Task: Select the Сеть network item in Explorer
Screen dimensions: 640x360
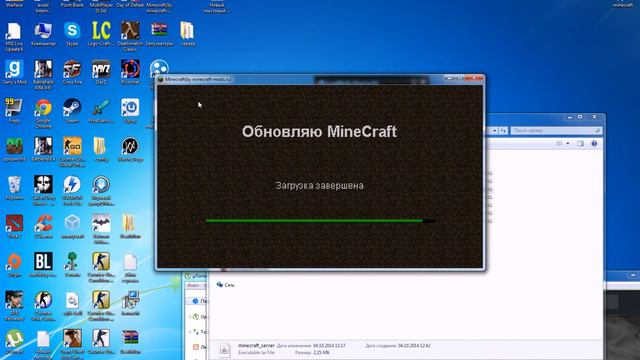Action: pos(225,285)
